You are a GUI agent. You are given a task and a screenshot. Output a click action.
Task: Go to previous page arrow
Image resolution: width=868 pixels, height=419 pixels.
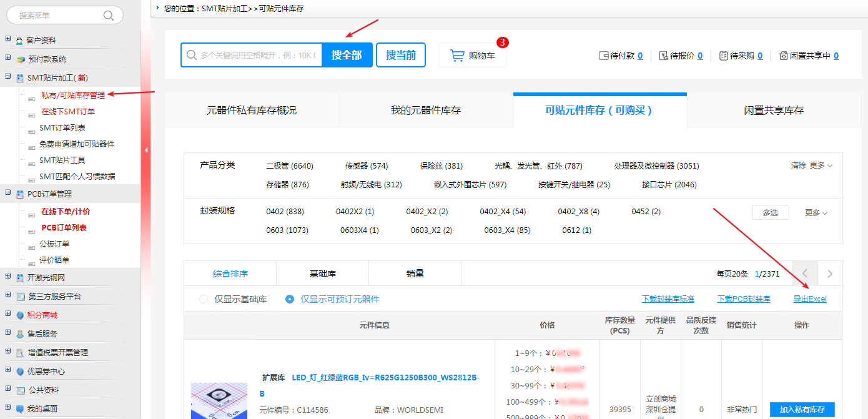(805, 274)
